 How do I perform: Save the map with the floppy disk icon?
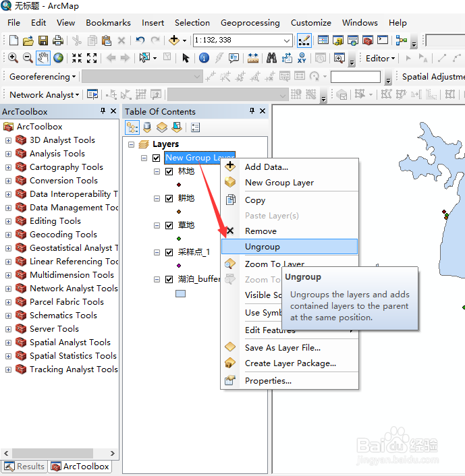pyautogui.click(x=43, y=40)
